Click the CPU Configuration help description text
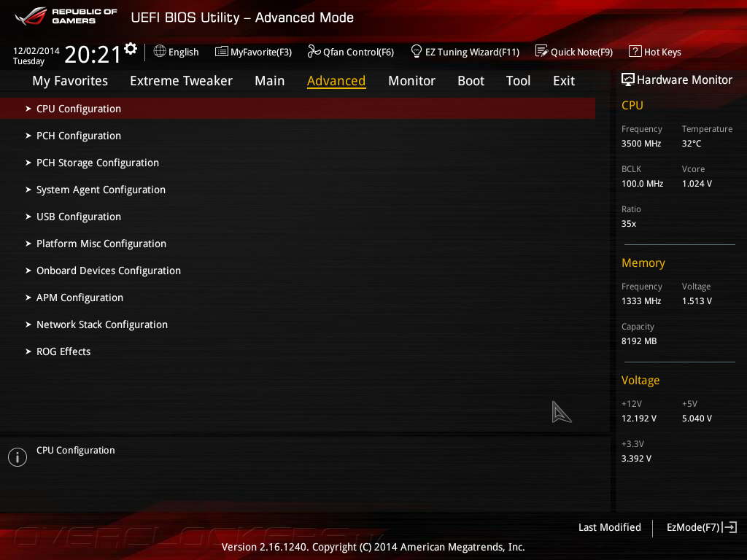 76,450
